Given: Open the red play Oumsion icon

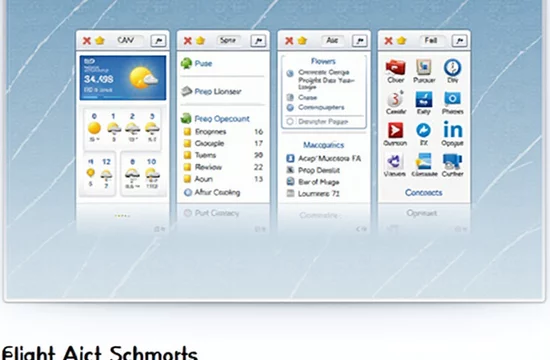Looking at the screenshot, I should tap(395, 130).
